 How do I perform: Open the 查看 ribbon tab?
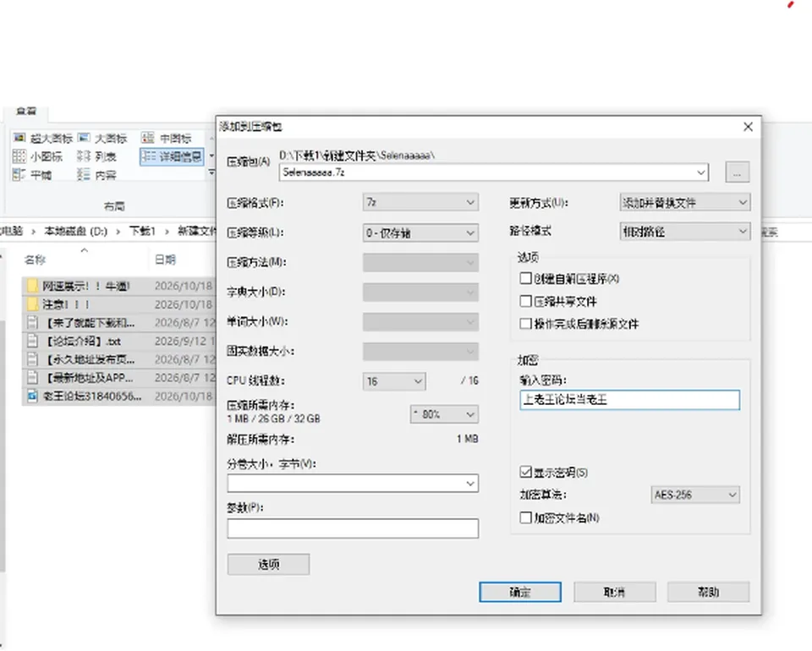click(x=26, y=111)
